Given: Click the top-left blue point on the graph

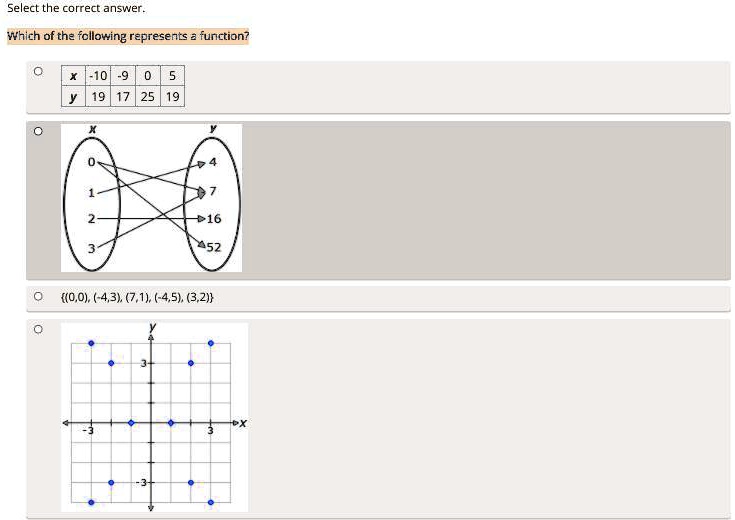Looking at the screenshot, I should [91, 343].
